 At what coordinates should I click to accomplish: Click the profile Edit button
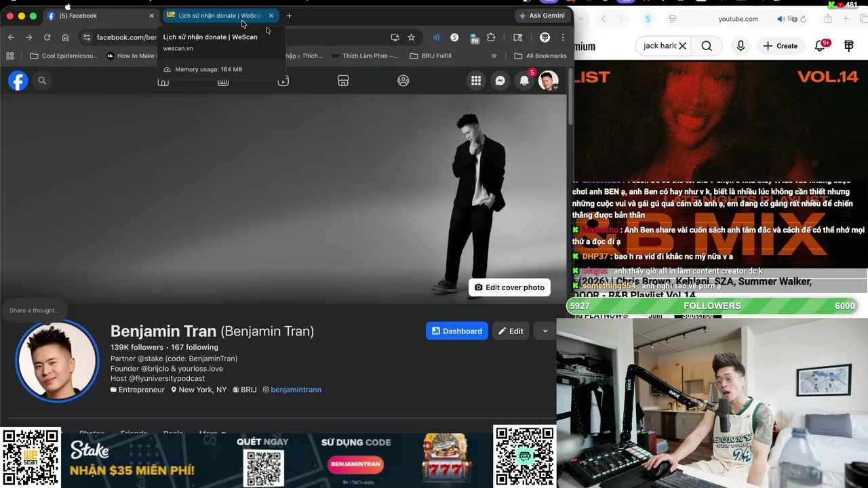click(x=511, y=331)
